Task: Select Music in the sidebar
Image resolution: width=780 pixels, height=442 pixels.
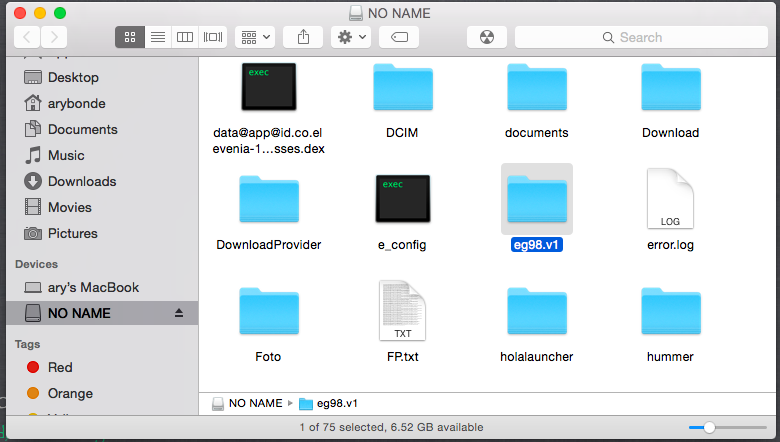Action: pyautogui.click(x=55, y=156)
